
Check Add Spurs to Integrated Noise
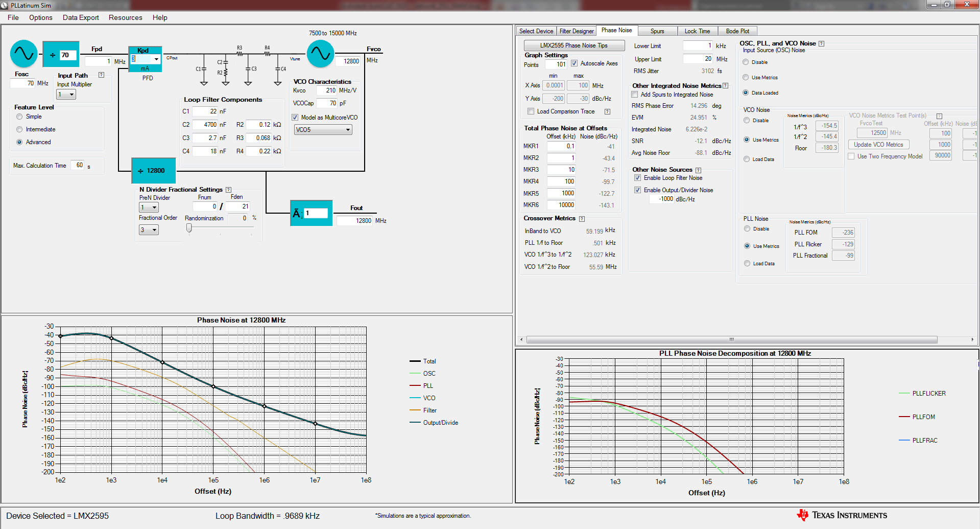[x=634, y=95]
